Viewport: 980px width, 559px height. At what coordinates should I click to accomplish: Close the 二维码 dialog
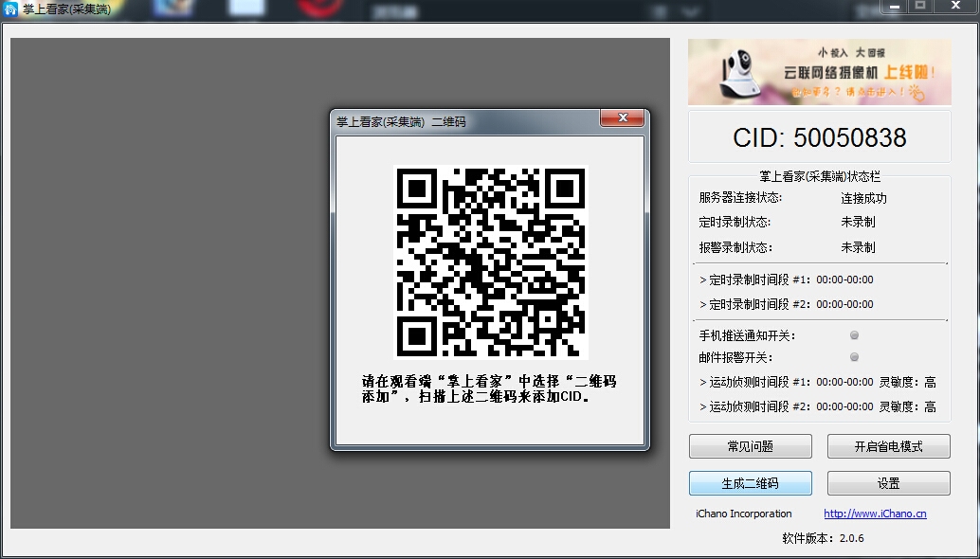pos(622,118)
